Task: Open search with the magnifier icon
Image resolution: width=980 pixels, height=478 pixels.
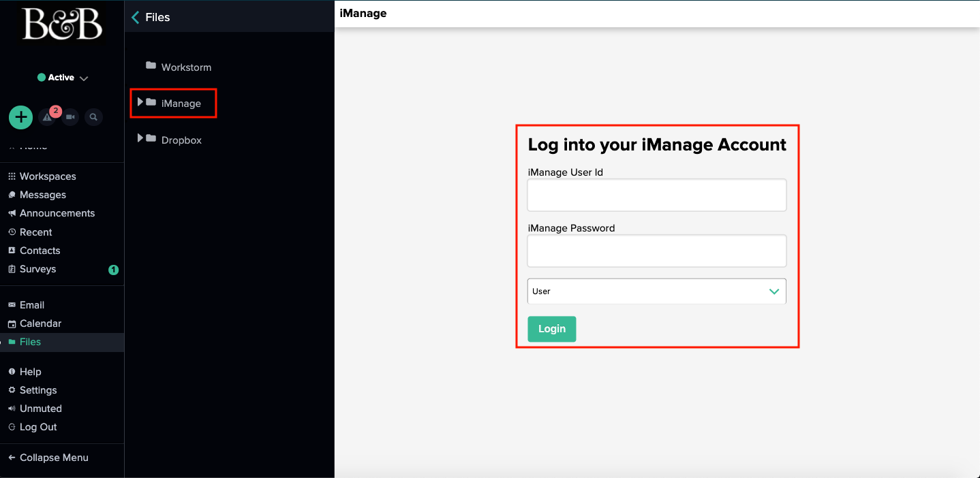Action: pyautogui.click(x=93, y=117)
